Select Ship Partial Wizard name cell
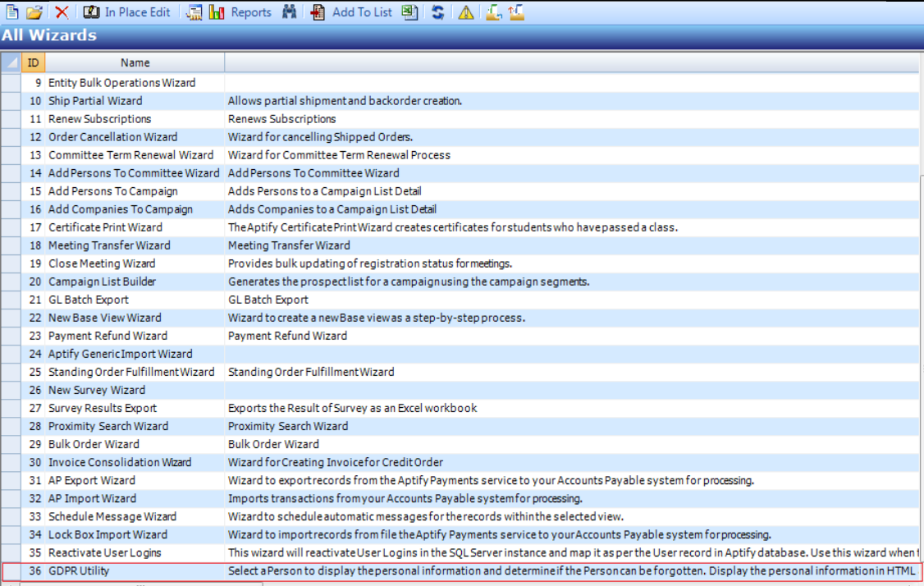The width and height of the screenshot is (924, 586). coord(135,101)
